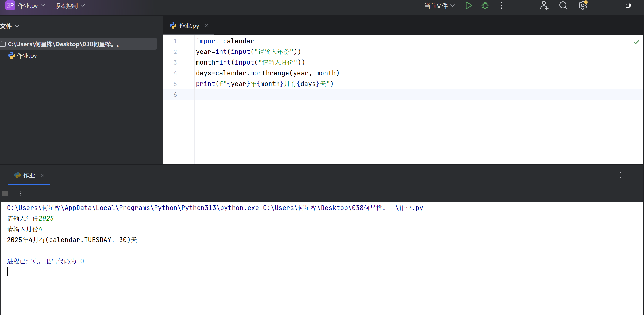
Task: Hide the run tool window
Action: click(633, 175)
